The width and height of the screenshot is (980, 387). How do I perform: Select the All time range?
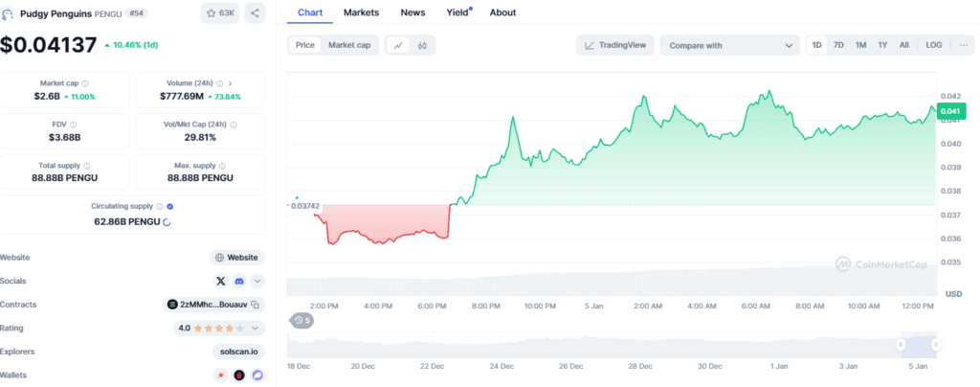(x=903, y=45)
